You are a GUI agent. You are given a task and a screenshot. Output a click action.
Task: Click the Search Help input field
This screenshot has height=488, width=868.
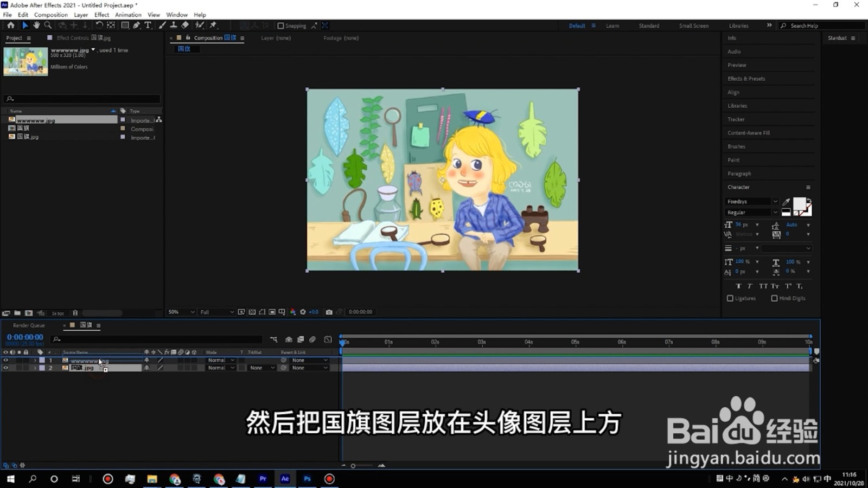click(x=822, y=25)
